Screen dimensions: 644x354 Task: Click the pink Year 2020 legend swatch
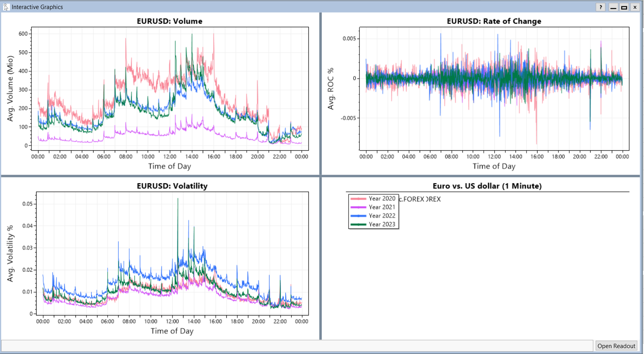coord(358,199)
